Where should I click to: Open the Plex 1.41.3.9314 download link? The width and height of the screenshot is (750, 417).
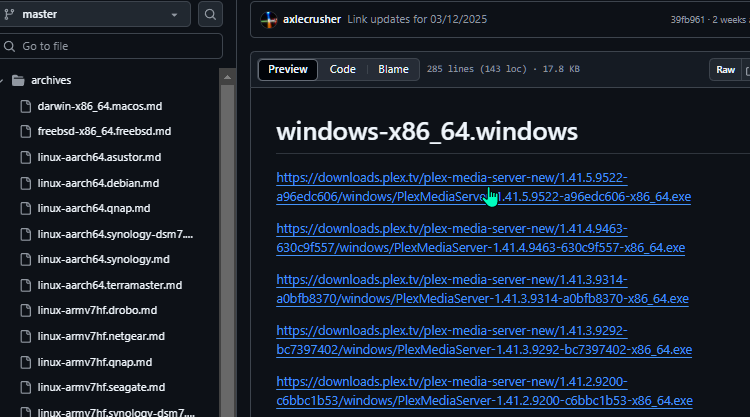pyautogui.click(x=482, y=289)
